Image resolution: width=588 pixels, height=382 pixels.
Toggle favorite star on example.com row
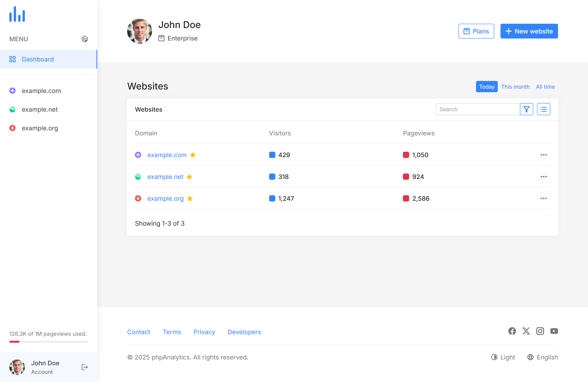[193, 155]
